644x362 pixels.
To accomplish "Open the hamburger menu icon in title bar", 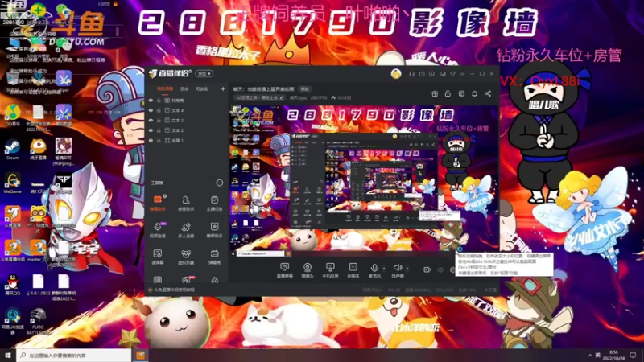I will (x=462, y=74).
